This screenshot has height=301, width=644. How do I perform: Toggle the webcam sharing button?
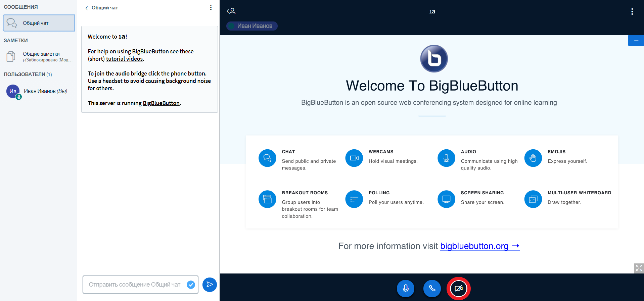click(458, 289)
